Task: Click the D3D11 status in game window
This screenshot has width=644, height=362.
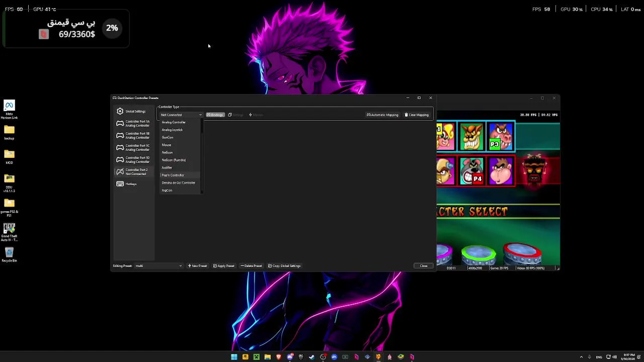Action: (451, 268)
